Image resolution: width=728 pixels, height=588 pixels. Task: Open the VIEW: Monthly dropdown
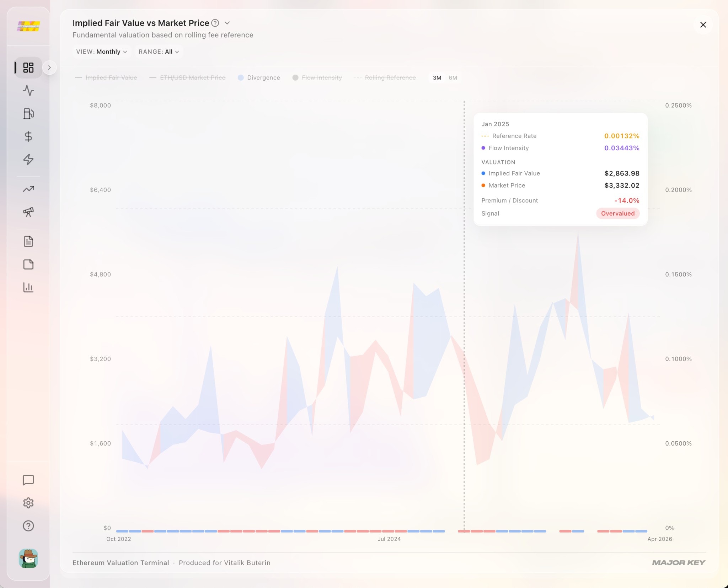[x=102, y=52]
